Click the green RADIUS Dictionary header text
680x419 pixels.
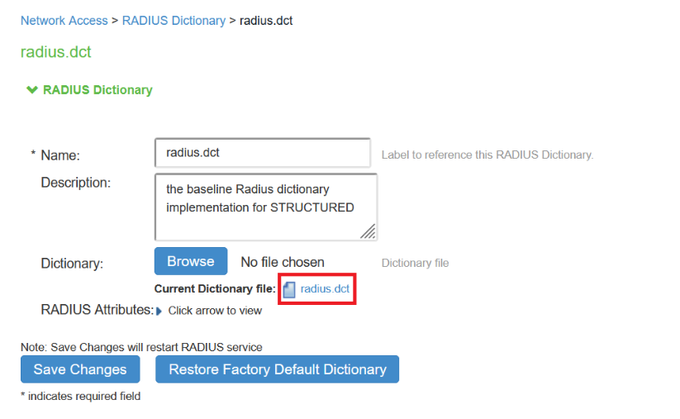tap(97, 90)
